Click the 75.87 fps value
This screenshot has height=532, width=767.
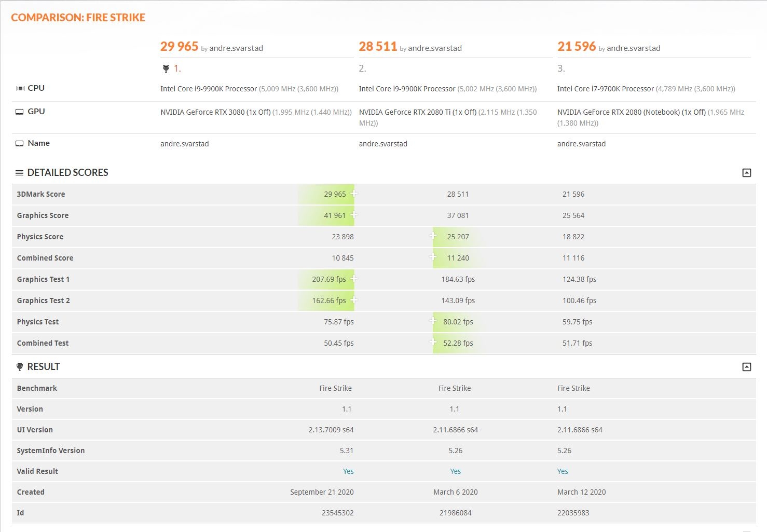coord(339,322)
